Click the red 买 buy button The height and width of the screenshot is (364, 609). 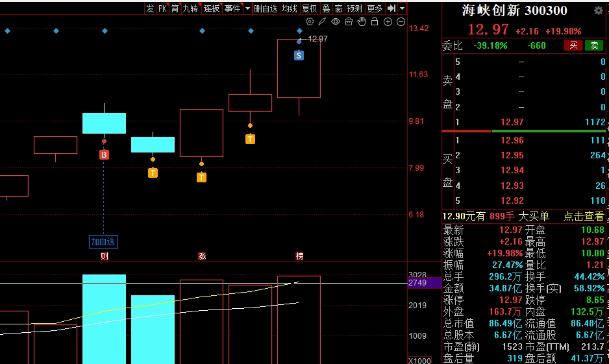(573, 45)
